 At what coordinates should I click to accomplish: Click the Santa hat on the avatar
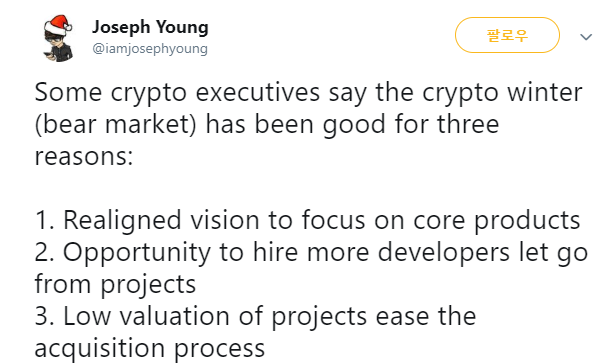coord(58,25)
